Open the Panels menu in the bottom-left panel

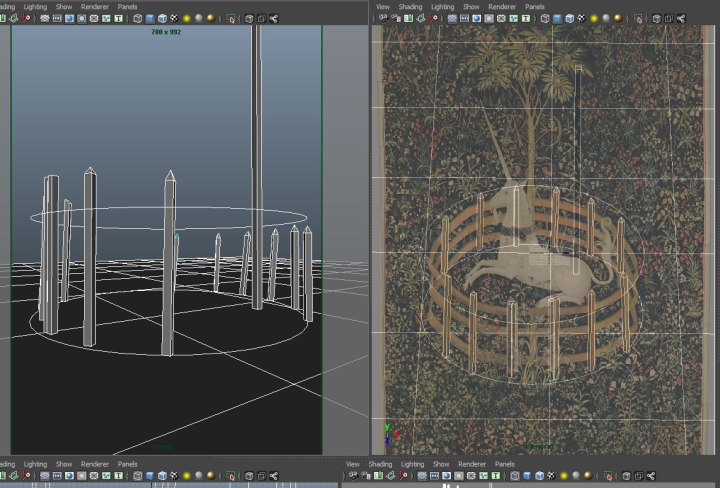coord(127,464)
